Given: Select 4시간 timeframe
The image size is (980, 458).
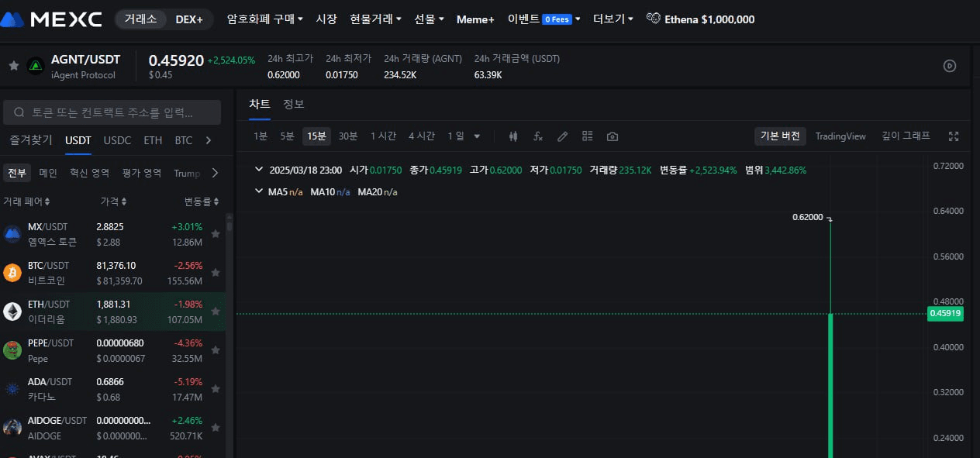Looking at the screenshot, I should coord(422,136).
